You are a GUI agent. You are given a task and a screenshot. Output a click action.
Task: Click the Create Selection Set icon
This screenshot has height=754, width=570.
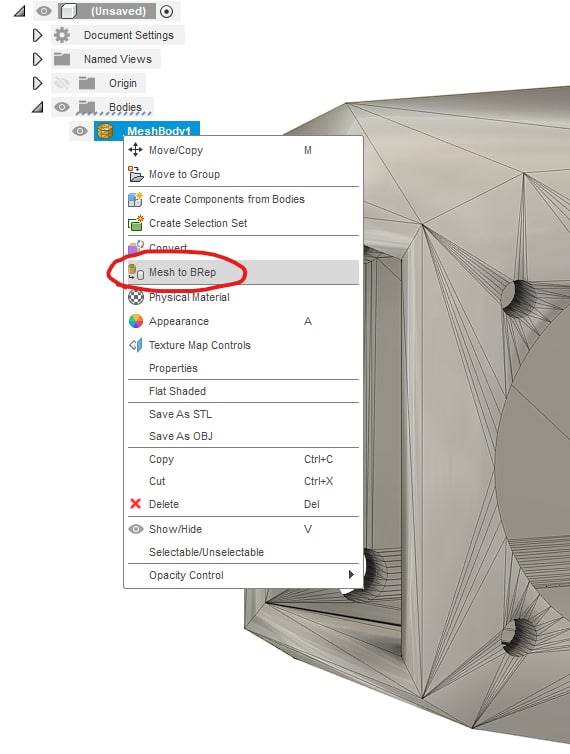pos(136,223)
